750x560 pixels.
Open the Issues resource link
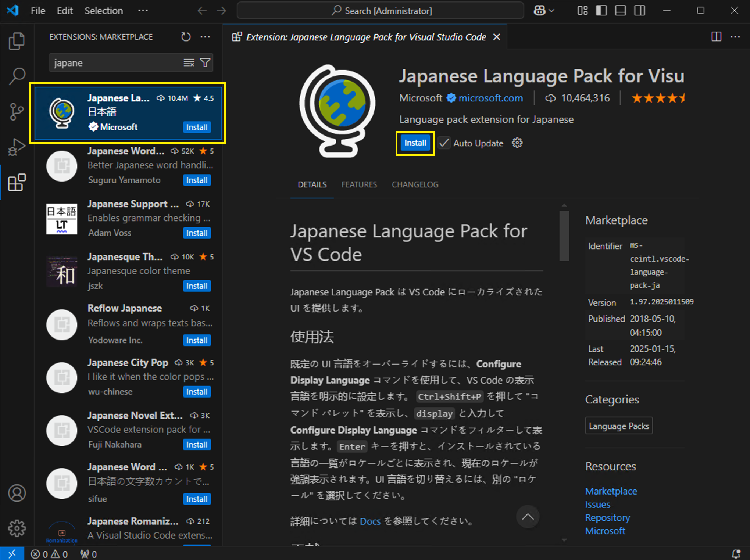click(x=597, y=505)
